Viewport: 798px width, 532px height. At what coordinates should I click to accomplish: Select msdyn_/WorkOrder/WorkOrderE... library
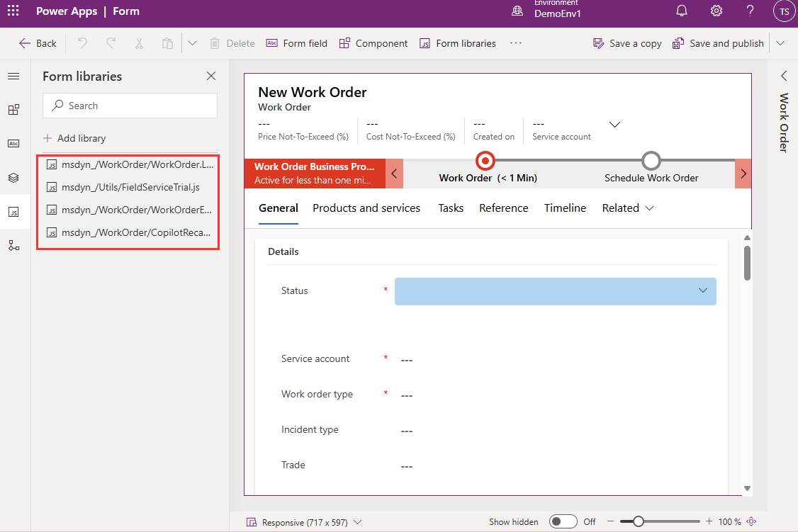pyautogui.click(x=130, y=210)
